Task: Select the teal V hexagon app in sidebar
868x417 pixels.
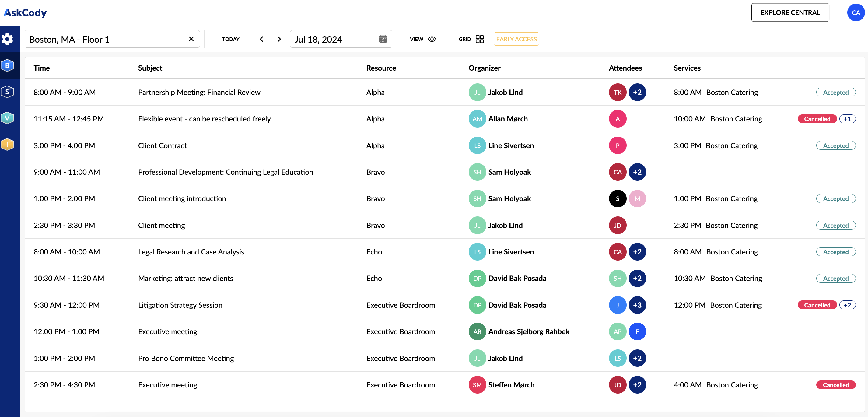Action: tap(7, 118)
